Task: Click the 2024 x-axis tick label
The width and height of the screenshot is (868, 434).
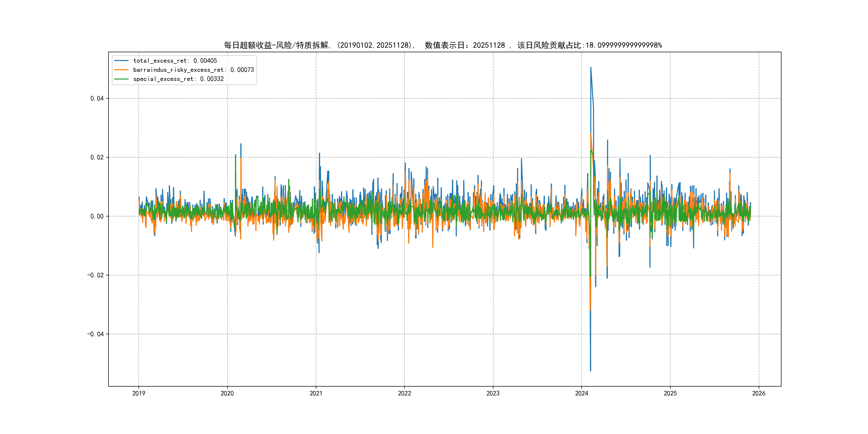Action: point(582,393)
